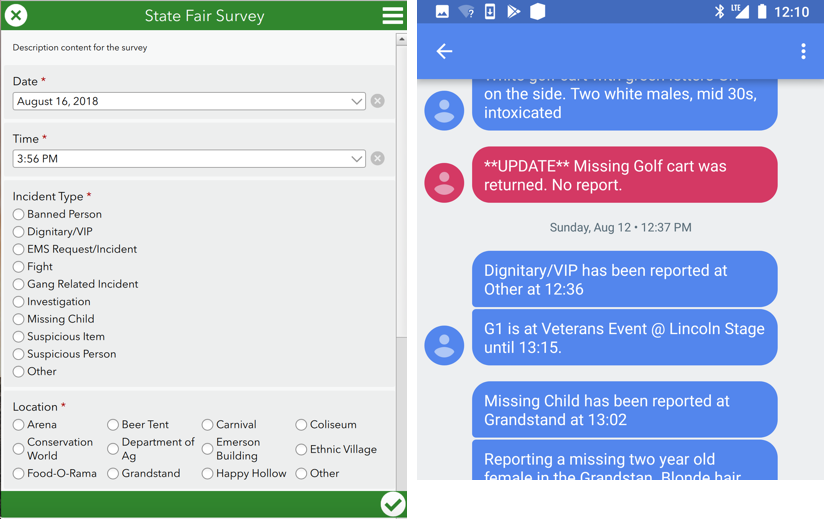The image size is (824, 519).
Task: Tap the image notification icon in status bar
Action: (442, 12)
